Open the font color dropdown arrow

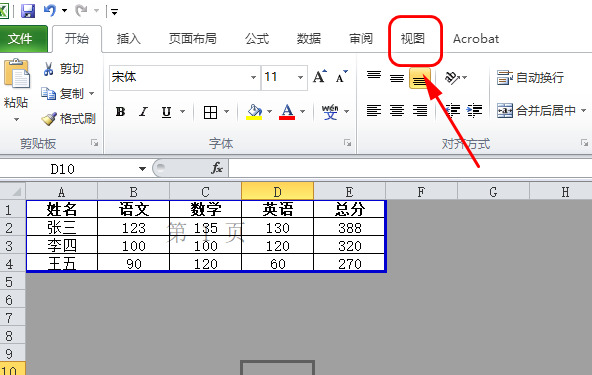tap(302, 111)
